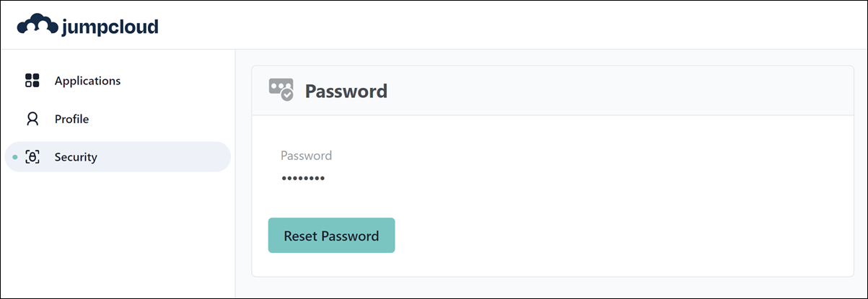868x299 pixels.
Task: Click the blank top header bar area
Action: [505, 26]
